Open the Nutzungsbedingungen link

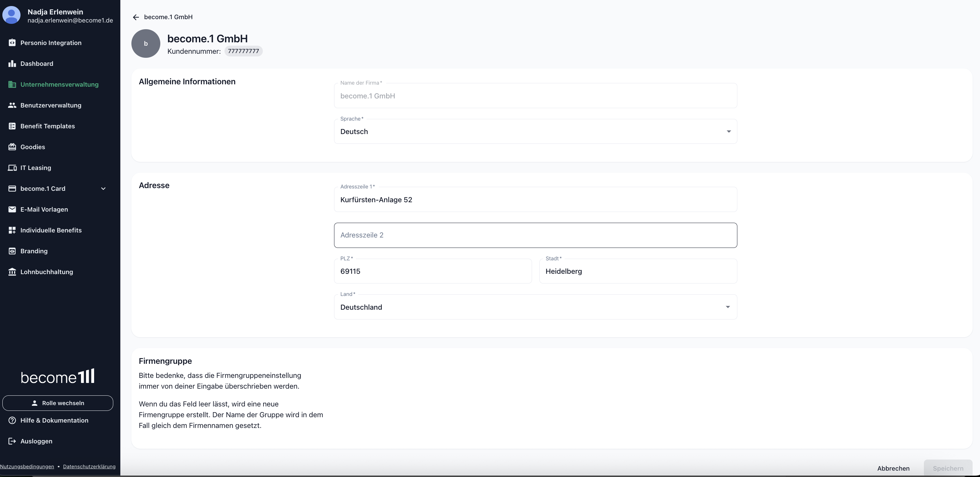coord(27,467)
